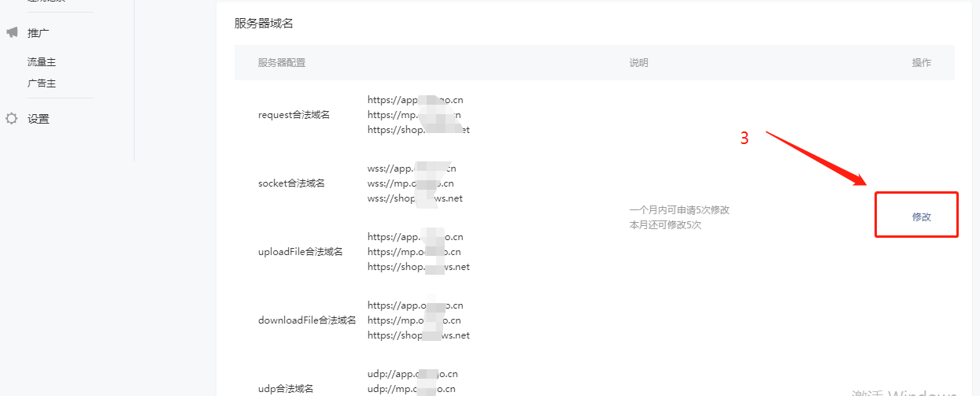Open the 设置 sidebar menu
The height and width of the screenshot is (396, 980).
coord(39,119)
